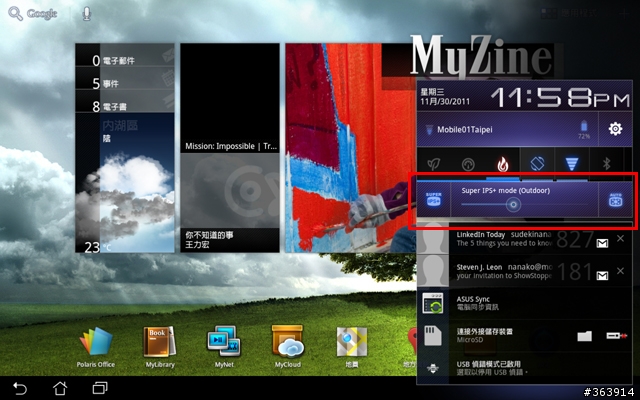Open the weather panel showing 23°C
Viewport: 640px width, 400px height.
pyautogui.click(x=125, y=183)
